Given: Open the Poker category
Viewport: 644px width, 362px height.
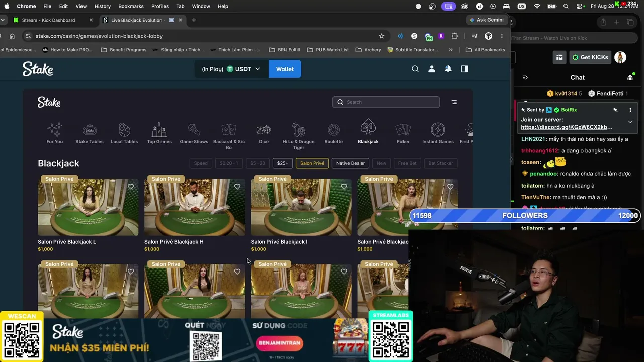Looking at the screenshot, I should tap(403, 133).
